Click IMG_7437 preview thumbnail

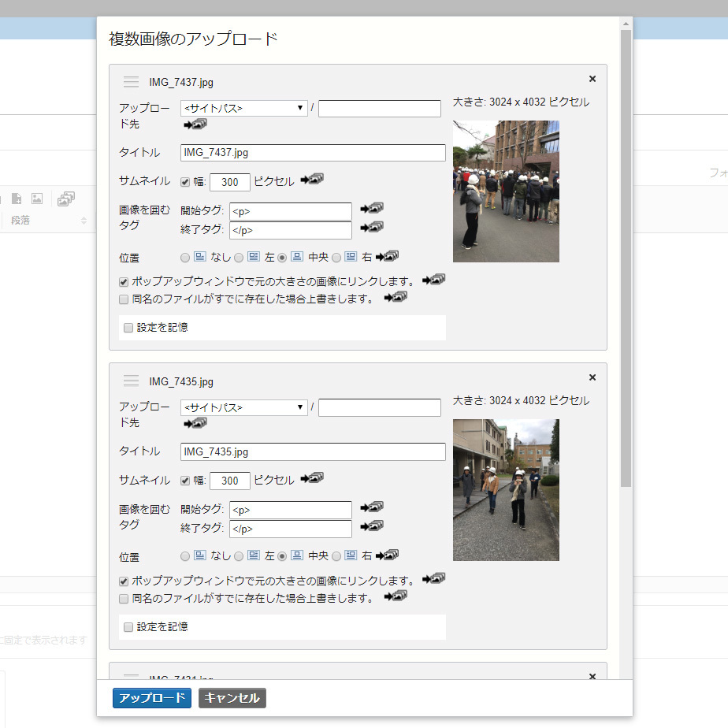click(506, 191)
